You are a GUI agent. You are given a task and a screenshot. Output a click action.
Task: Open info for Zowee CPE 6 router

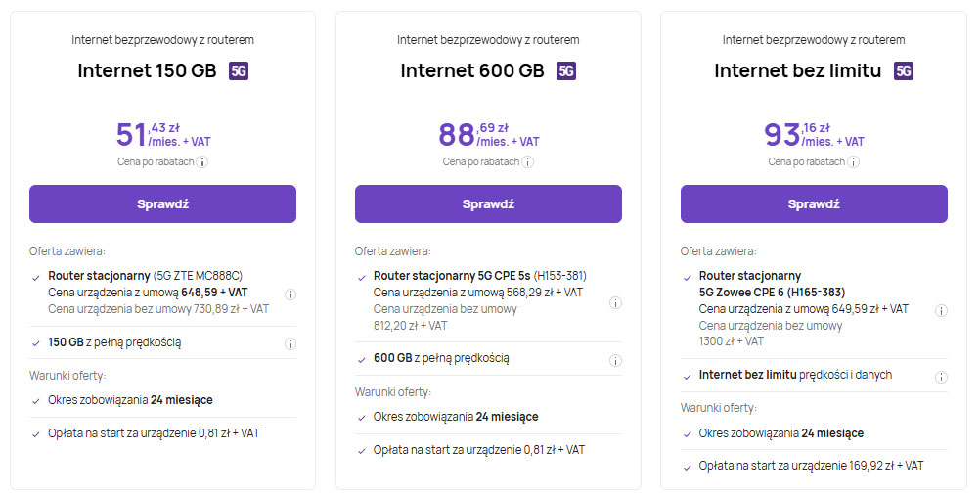click(941, 310)
